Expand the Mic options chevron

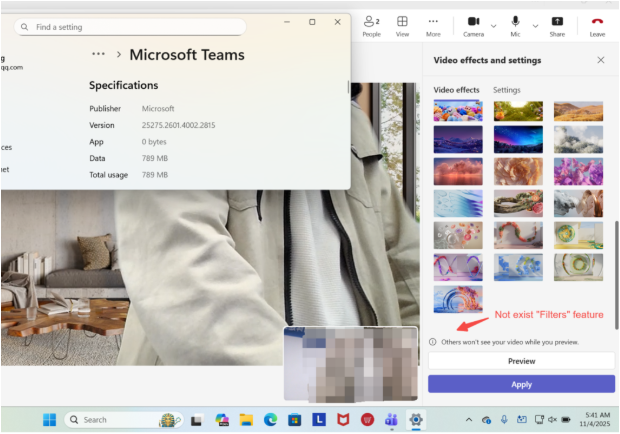click(535, 26)
